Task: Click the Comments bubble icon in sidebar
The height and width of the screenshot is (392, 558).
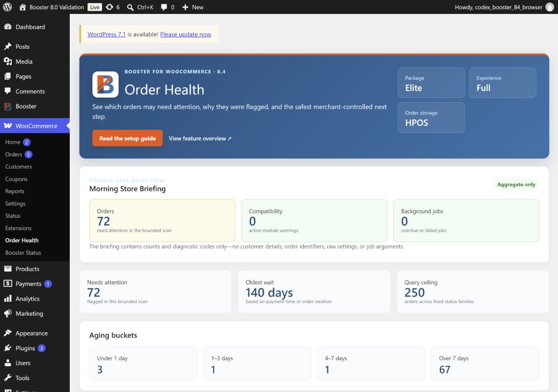Action: 8,91
